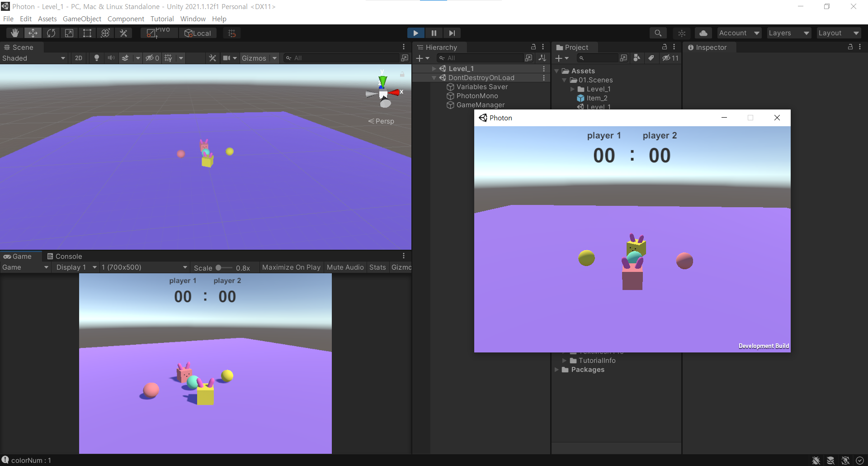Select GameManager object in Hierarchy
This screenshot has width=868, height=466.
pos(480,105)
